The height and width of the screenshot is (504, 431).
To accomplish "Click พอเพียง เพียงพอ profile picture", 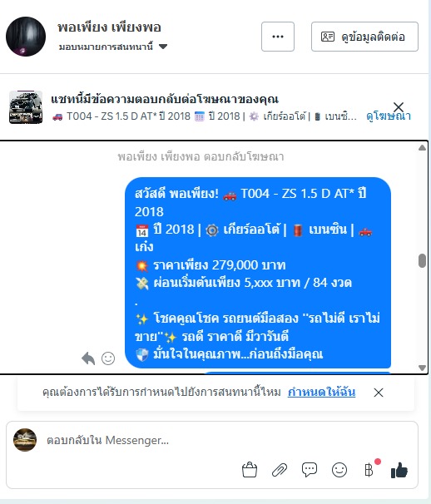I will 26,37.
